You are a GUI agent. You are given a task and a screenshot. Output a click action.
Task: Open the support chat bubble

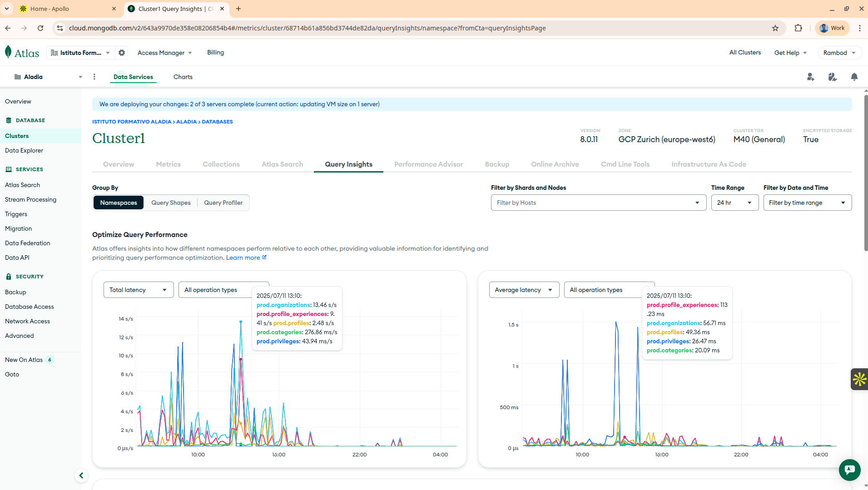849,470
